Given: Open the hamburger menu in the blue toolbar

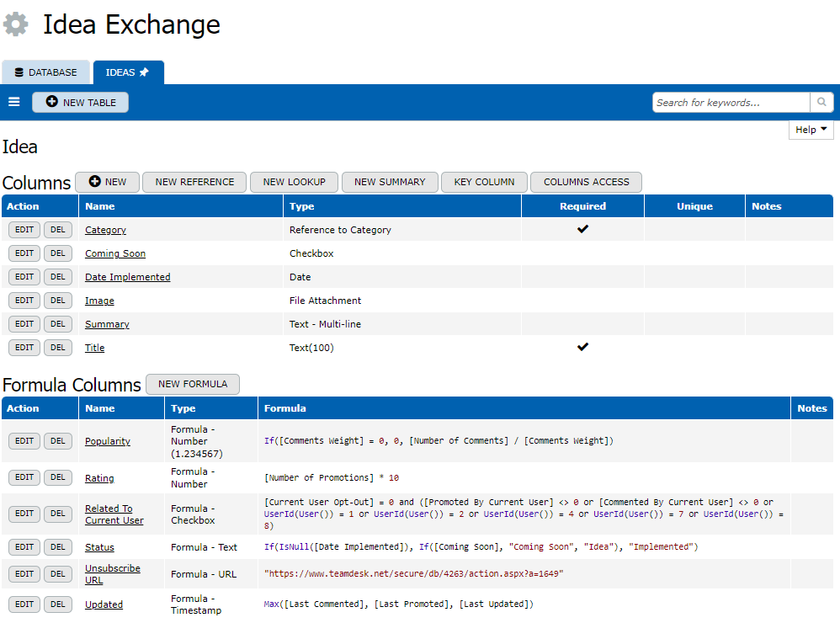Looking at the screenshot, I should click(x=14, y=102).
